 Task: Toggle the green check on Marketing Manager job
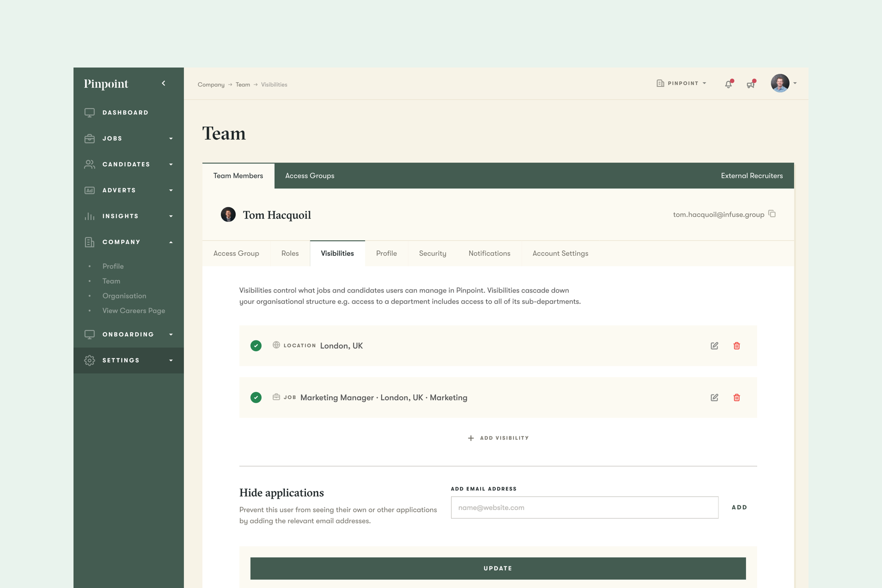tap(256, 398)
